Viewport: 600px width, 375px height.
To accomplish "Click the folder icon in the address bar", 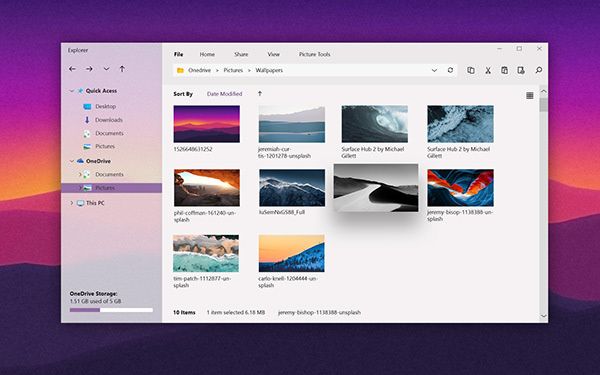I will pyautogui.click(x=180, y=70).
